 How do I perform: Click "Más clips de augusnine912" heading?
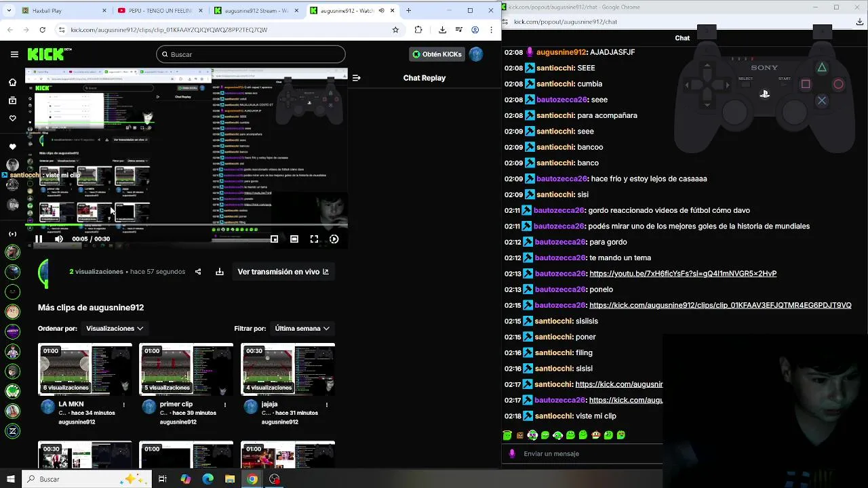point(91,308)
